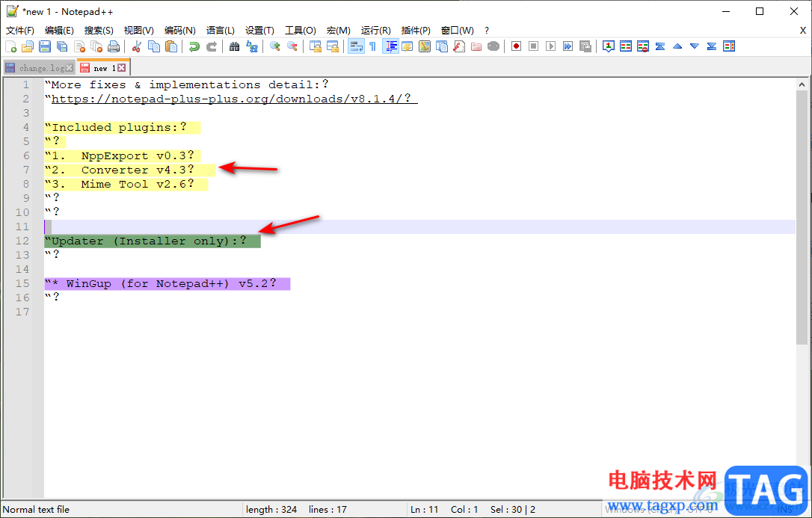
Task: Open the 搜索(S) menu
Action: pyautogui.click(x=99, y=31)
